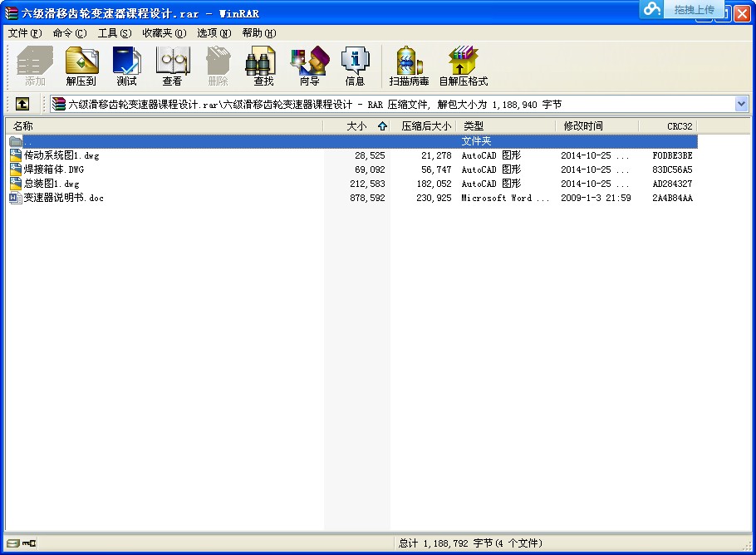Open the 工具(S) menu
The image size is (756, 555).
(x=115, y=32)
